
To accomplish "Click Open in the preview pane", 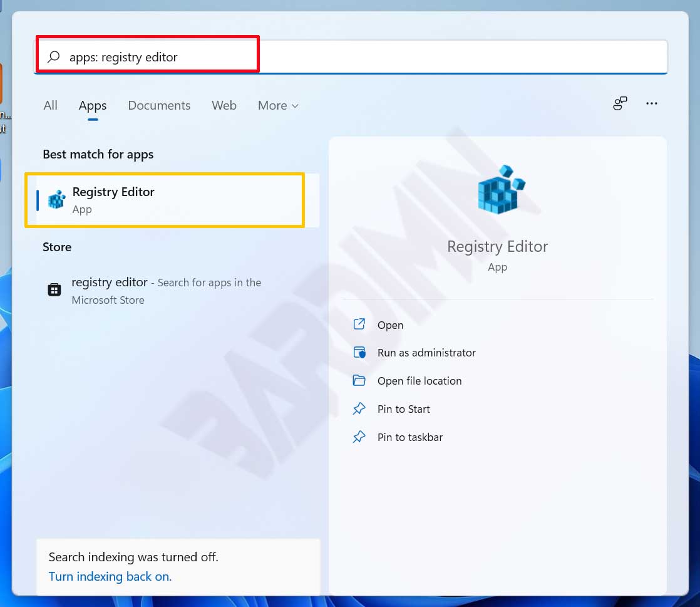I will (390, 324).
